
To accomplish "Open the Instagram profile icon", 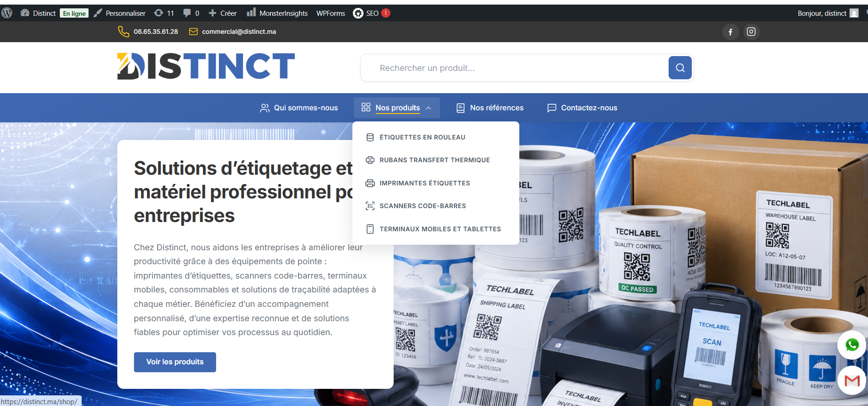I will coord(751,32).
